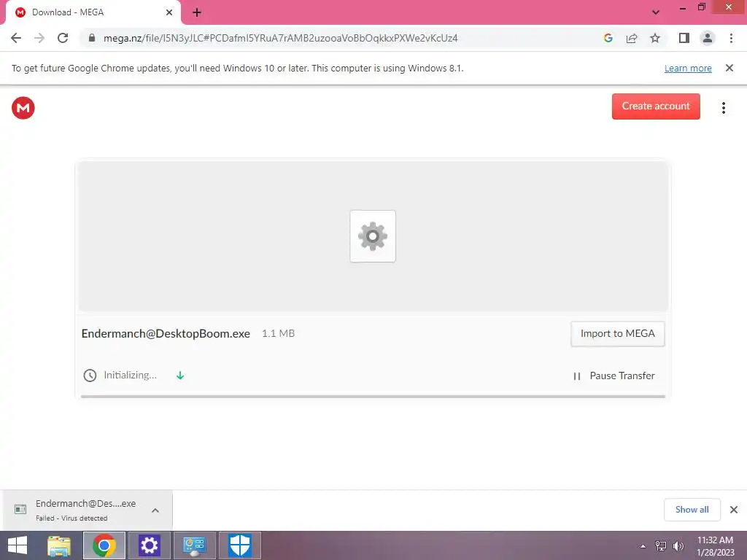The width and height of the screenshot is (747, 560).
Task: Open the Learn more link
Action: pyautogui.click(x=688, y=68)
